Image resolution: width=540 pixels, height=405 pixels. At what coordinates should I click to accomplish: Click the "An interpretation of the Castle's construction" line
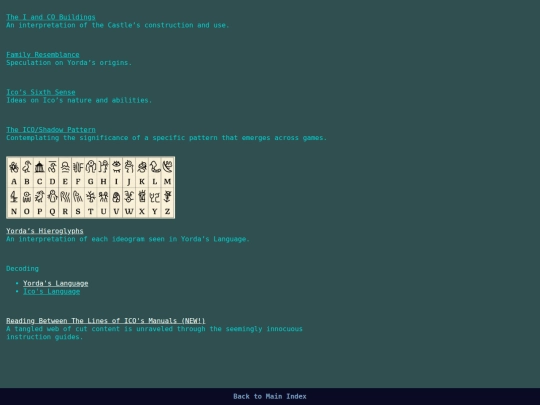tap(117, 25)
